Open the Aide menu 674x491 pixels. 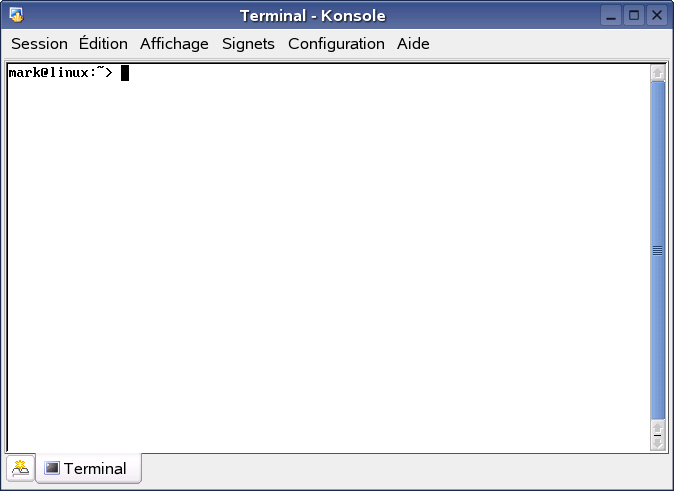[413, 44]
